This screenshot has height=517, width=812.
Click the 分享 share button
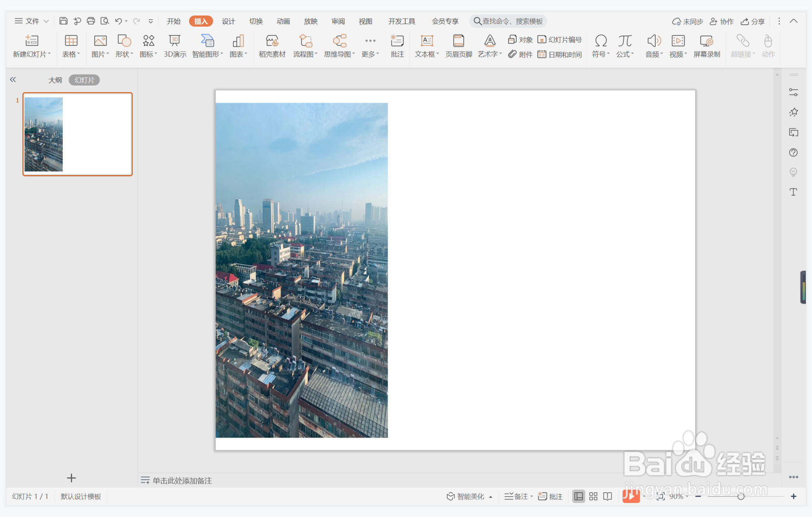[x=753, y=21]
